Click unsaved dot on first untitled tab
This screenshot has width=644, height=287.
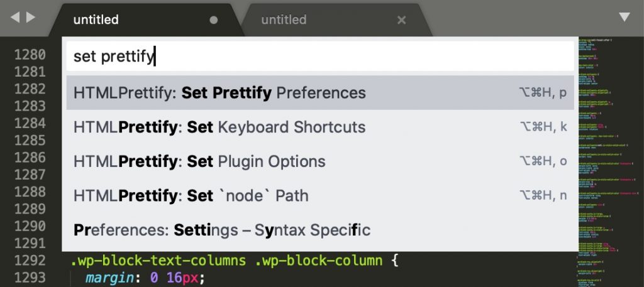[x=214, y=20]
